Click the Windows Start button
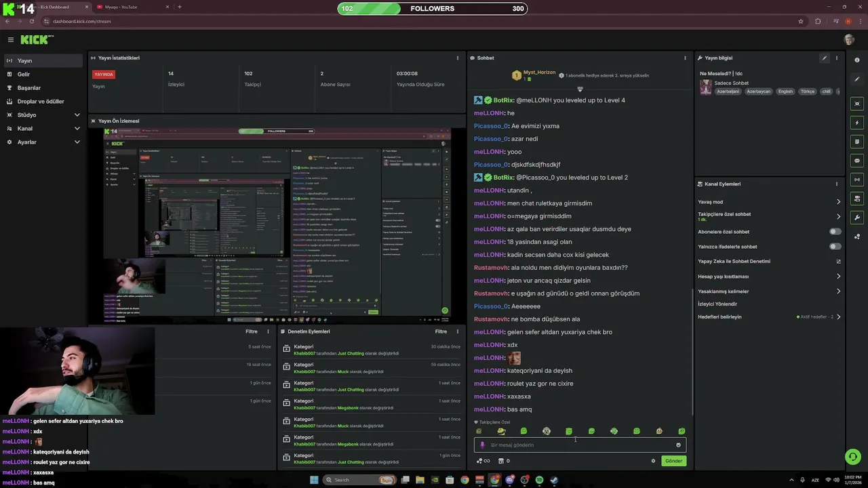This screenshot has width=868, height=488. [314, 480]
